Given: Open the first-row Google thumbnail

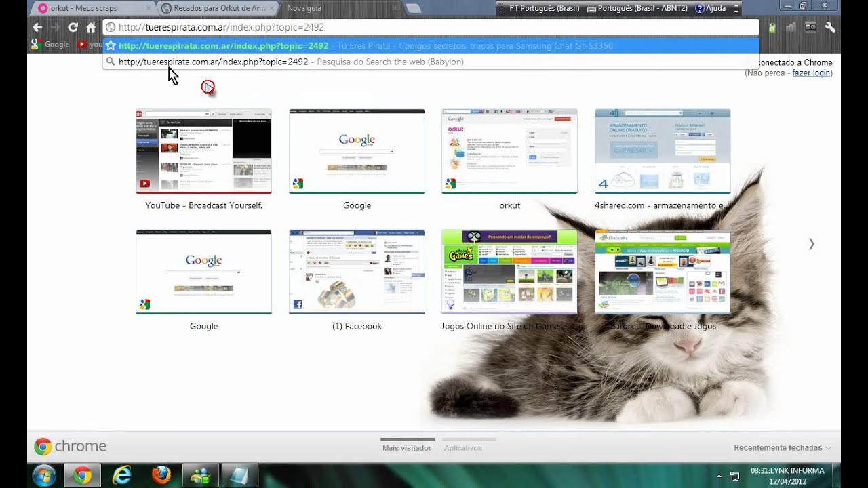Looking at the screenshot, I should [x=357, y=151].
